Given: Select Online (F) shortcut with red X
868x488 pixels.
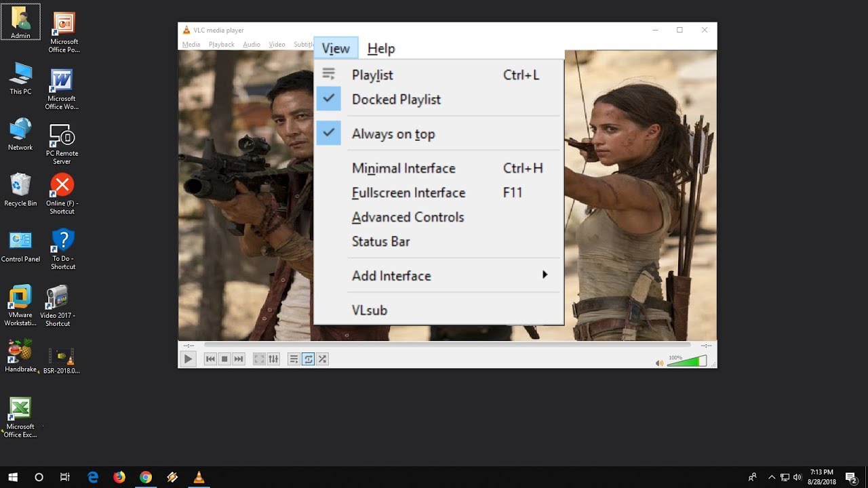Looking at the screenshot, I should 62,194.
